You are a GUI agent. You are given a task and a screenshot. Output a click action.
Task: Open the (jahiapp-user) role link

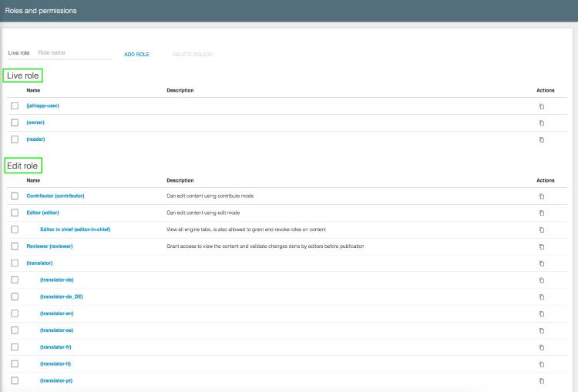coord(42,106)
